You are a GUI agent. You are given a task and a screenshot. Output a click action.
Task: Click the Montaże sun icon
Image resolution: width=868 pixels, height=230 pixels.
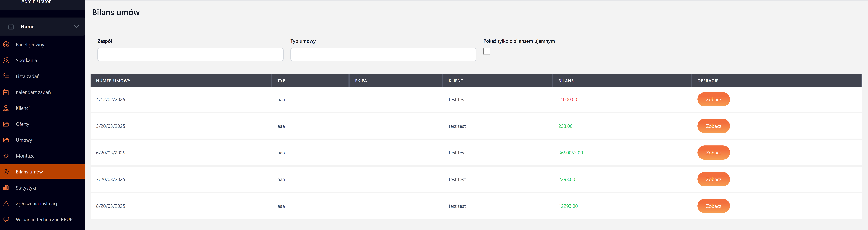[6, 156]
